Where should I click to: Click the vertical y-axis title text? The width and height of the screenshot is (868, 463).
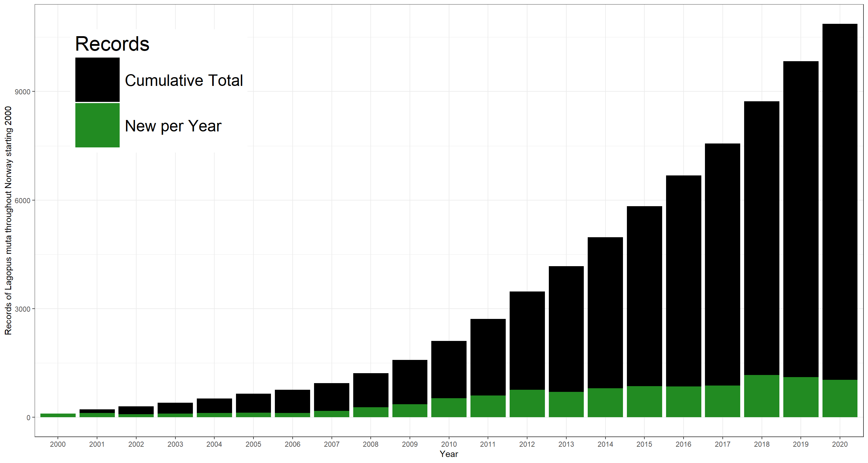pos(8,221)
